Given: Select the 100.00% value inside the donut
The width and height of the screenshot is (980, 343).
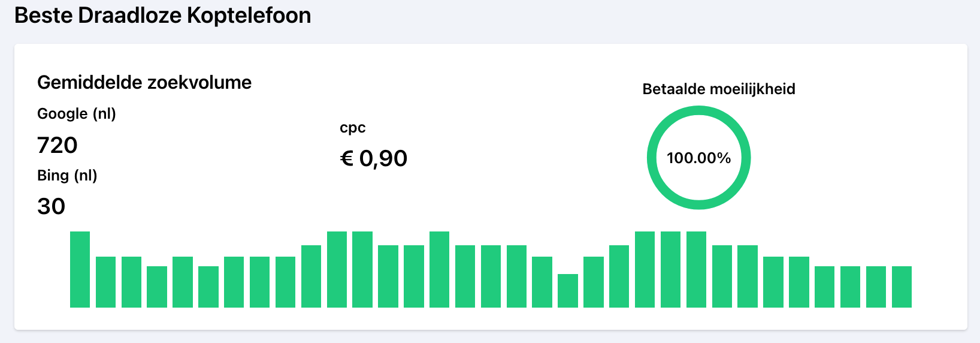Looking at the screenshot, I should click(698, 158).
